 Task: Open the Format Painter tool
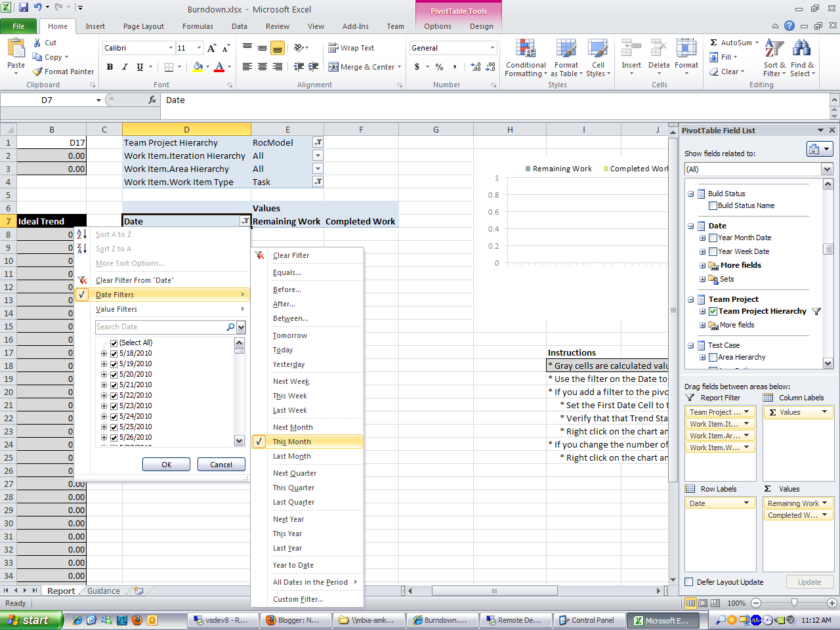tap(63, 72)
